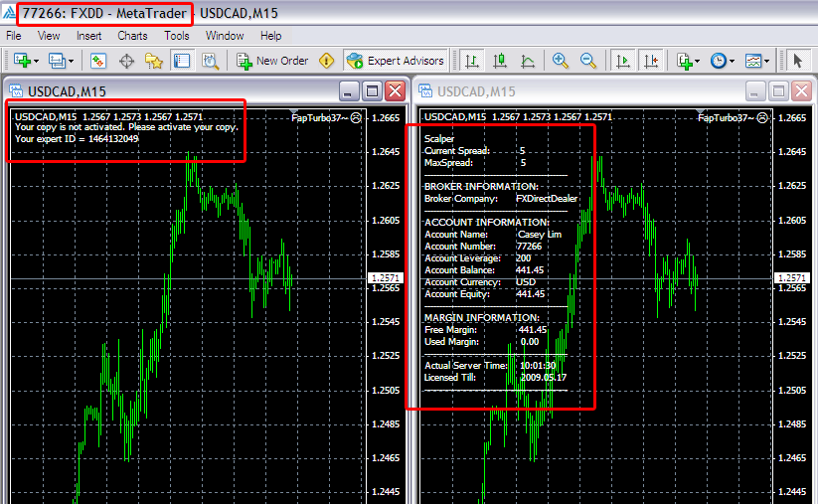The height and width of the screenshot is (504, 818).
Task: Click the 'Scalper' label on the chart
Action: click(439, 139)
